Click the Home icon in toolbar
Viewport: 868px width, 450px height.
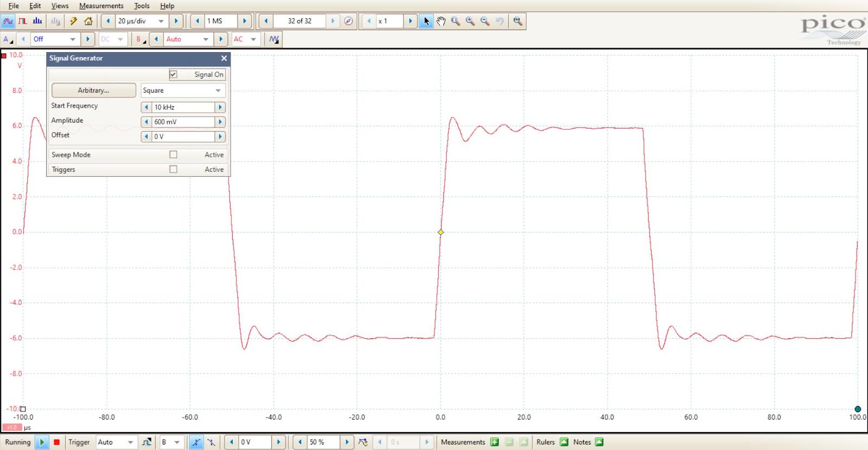click(88, 21)
